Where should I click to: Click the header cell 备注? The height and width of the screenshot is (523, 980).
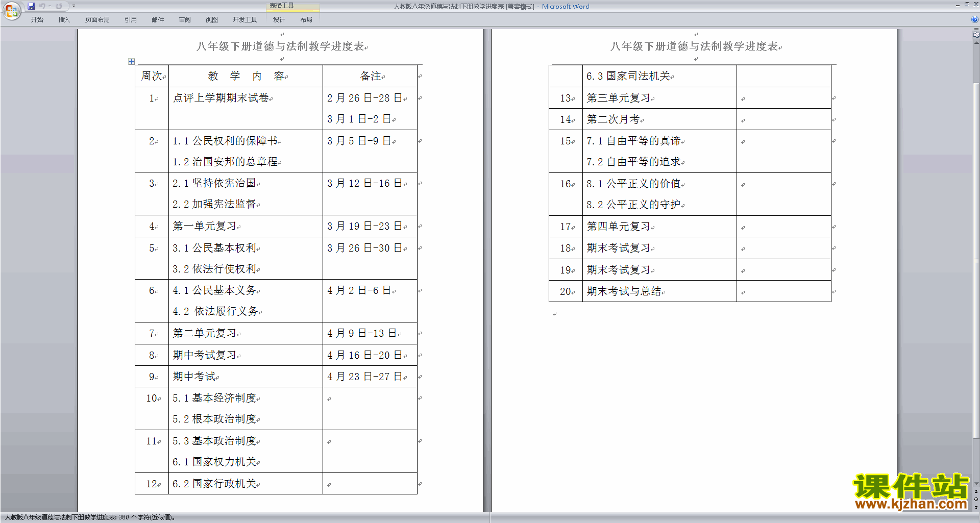point(371,76)
